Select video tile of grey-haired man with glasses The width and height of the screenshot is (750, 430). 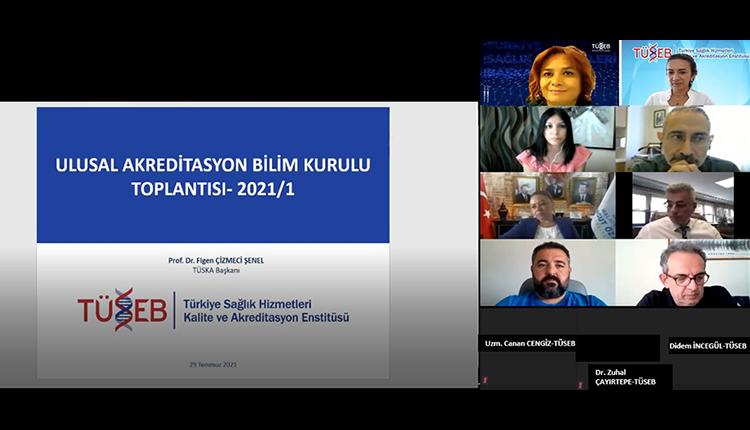pos(683,273)
